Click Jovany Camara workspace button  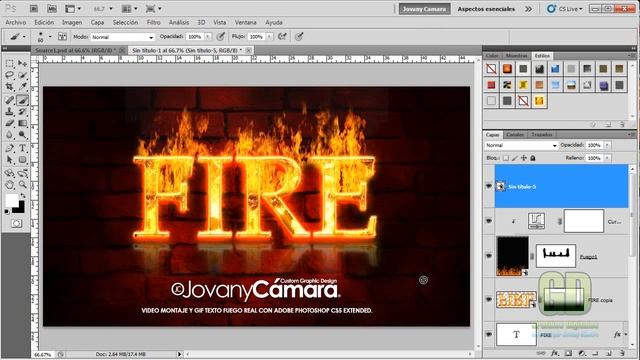click(424, 9)
